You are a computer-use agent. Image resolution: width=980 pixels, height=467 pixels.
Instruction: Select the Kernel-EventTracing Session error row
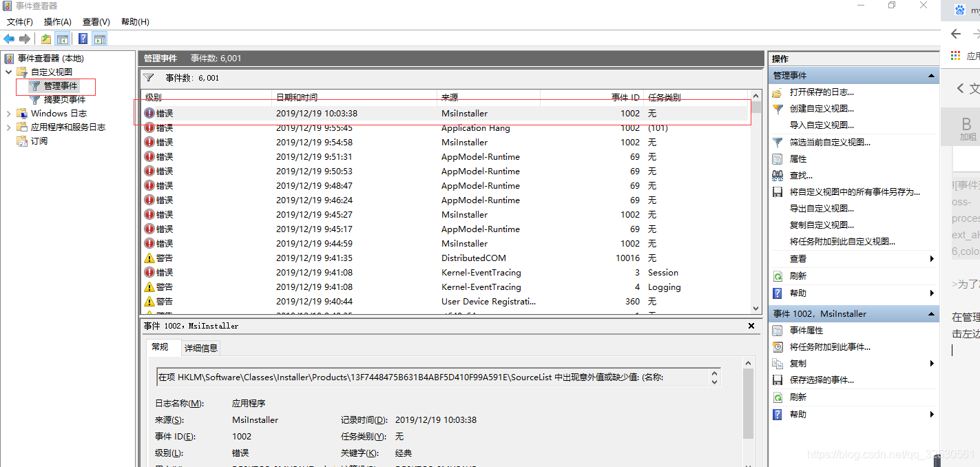(446, 273)
